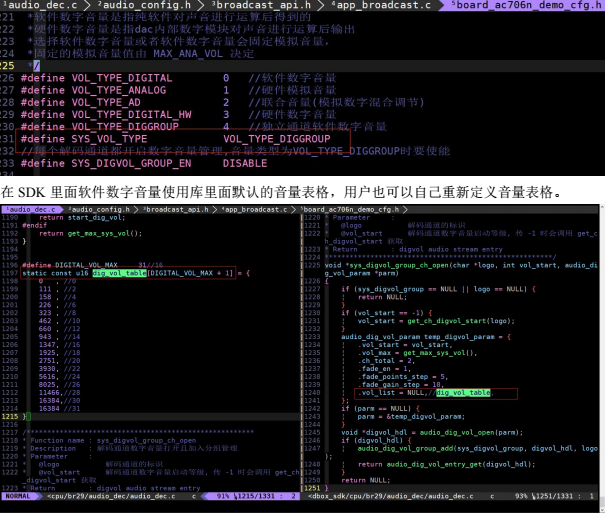Click the NORMAL mode indicator in status bar

(x=18, y=496)
